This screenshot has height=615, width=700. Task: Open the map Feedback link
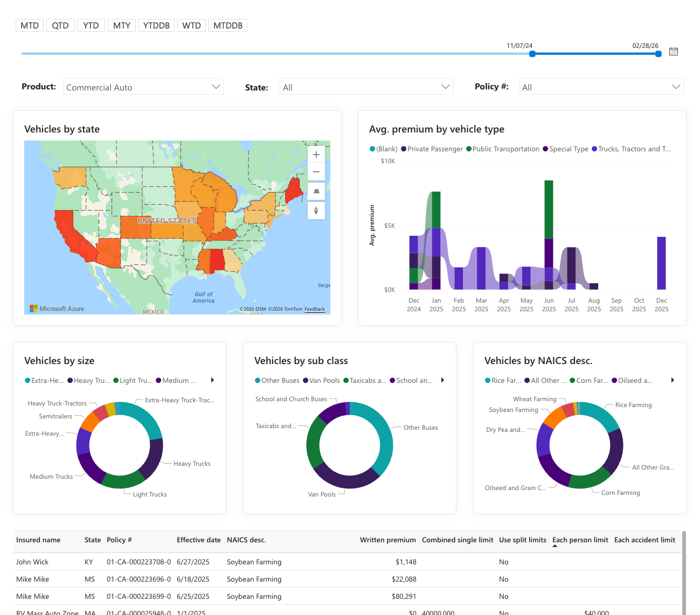(315, 309)
